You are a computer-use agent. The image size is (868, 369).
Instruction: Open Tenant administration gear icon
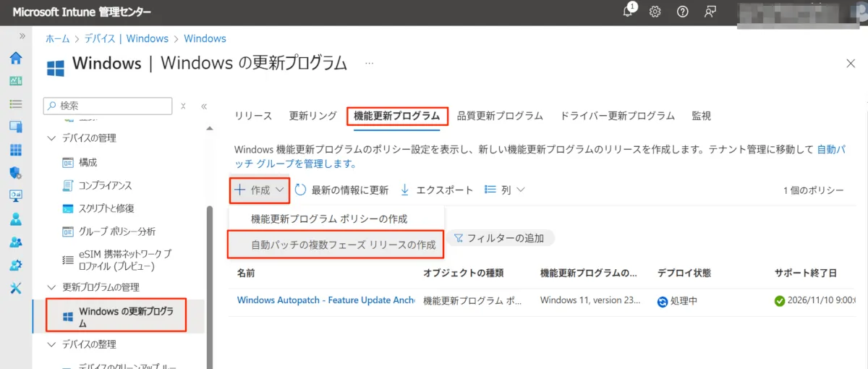coord(15,265)
